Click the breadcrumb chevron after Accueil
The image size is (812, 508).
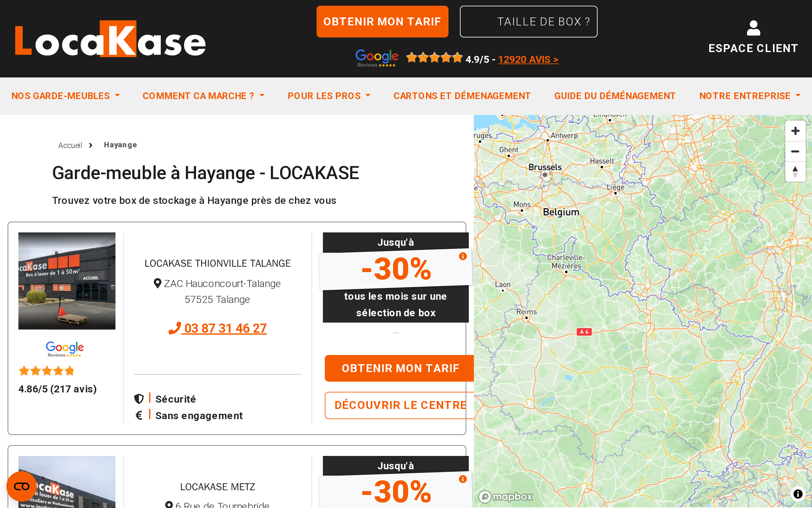[x=91, y=145]
